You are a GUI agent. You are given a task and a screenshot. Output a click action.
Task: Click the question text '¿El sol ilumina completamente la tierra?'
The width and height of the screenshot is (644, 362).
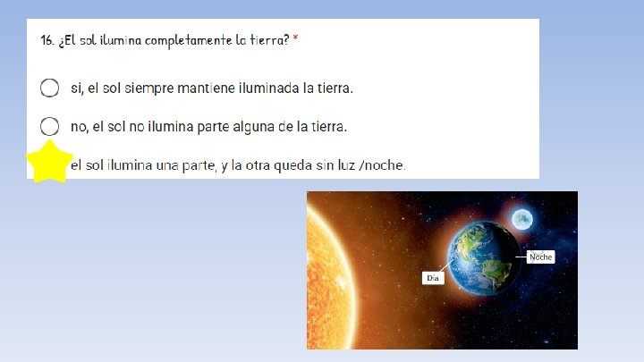[174, 40]
